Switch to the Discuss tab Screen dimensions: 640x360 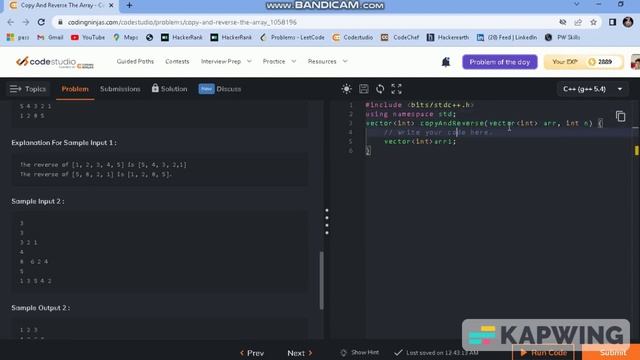click(220, 89)
